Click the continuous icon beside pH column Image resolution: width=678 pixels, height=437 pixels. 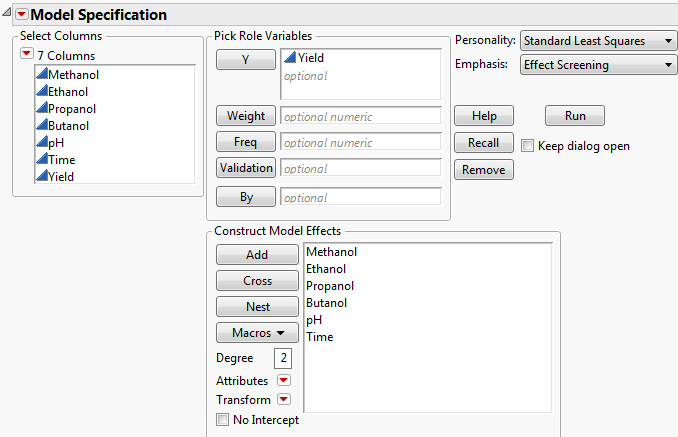pos(41,143)
